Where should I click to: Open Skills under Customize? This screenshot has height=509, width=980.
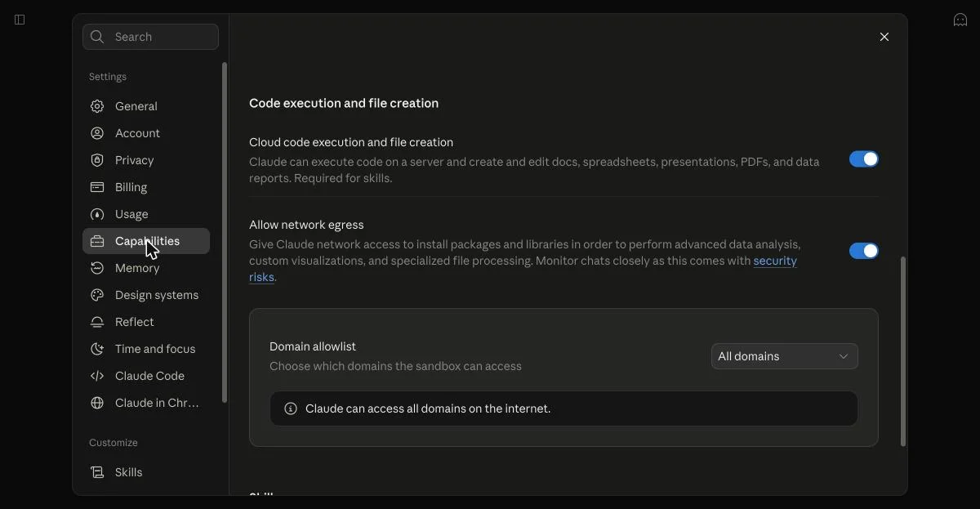(146, 472)
